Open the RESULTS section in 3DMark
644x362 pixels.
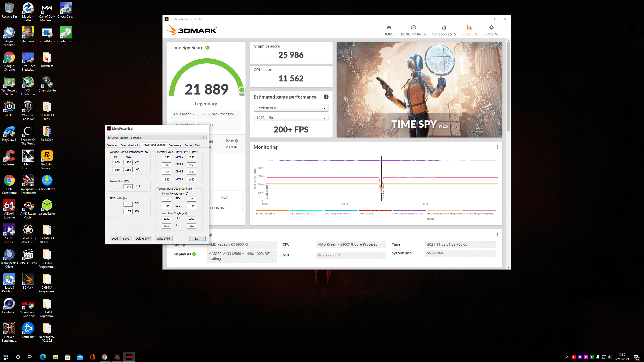(469, 30)
